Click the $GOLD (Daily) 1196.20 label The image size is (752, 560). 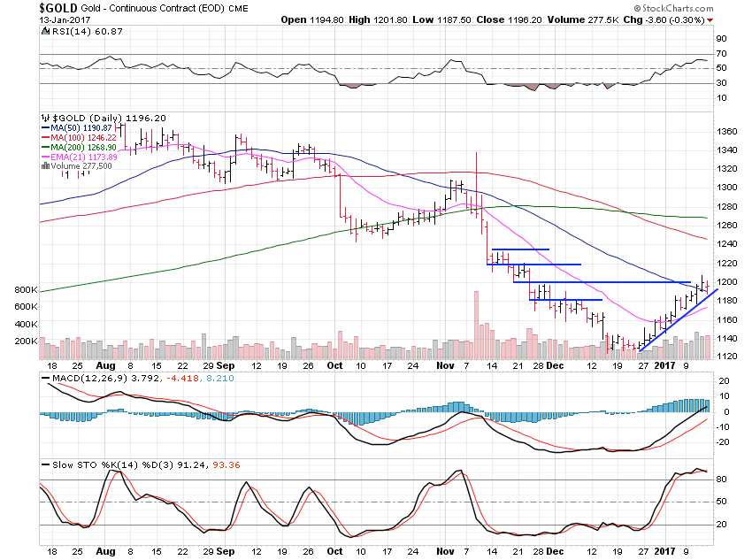pyautogui.click(x=110, y=118)
